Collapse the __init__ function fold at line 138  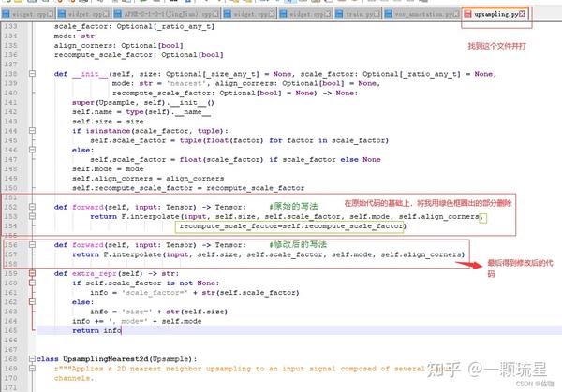pyautogui.click(x=32, y=74)
